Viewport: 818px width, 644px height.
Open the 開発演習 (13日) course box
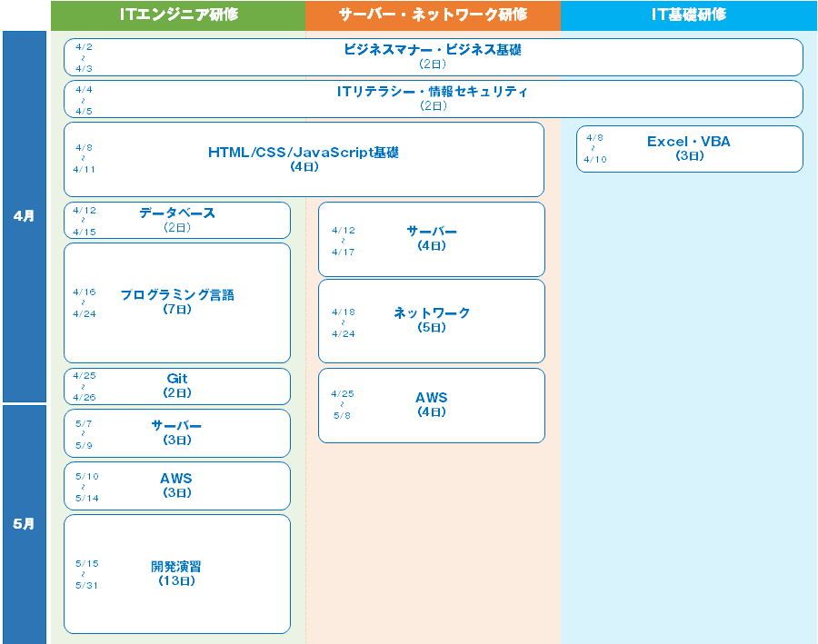click(177, 574)
